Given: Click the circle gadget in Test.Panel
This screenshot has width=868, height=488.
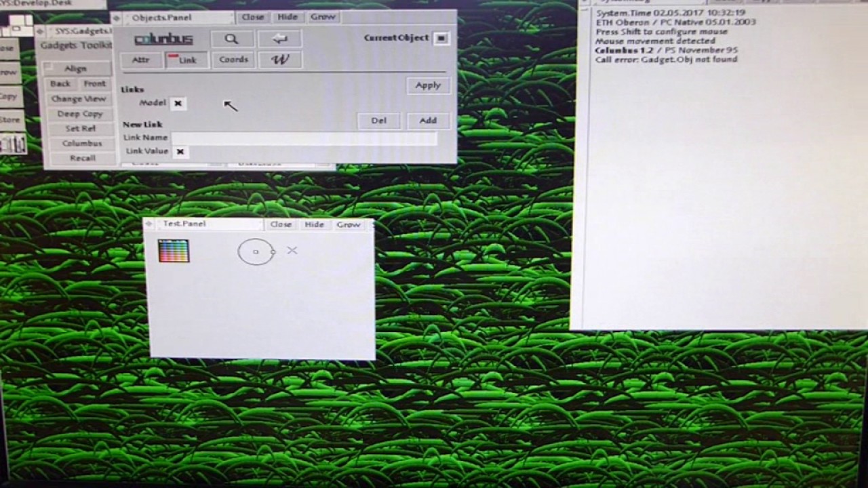Looking at the screenshot, I should click(x=256, y=251).
